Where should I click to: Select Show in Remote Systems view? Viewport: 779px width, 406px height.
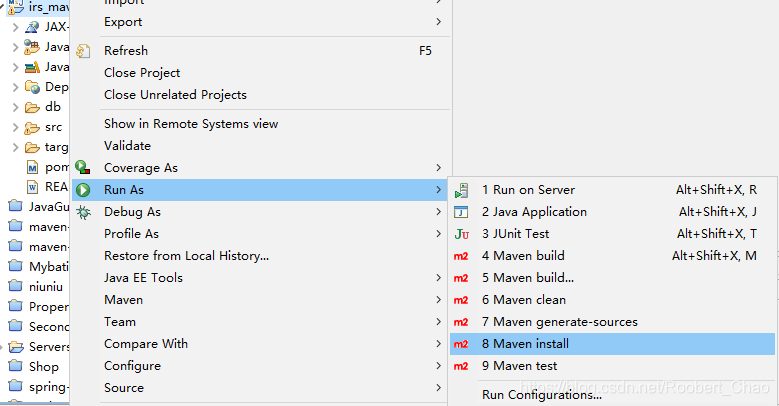(x=191, y=124)
